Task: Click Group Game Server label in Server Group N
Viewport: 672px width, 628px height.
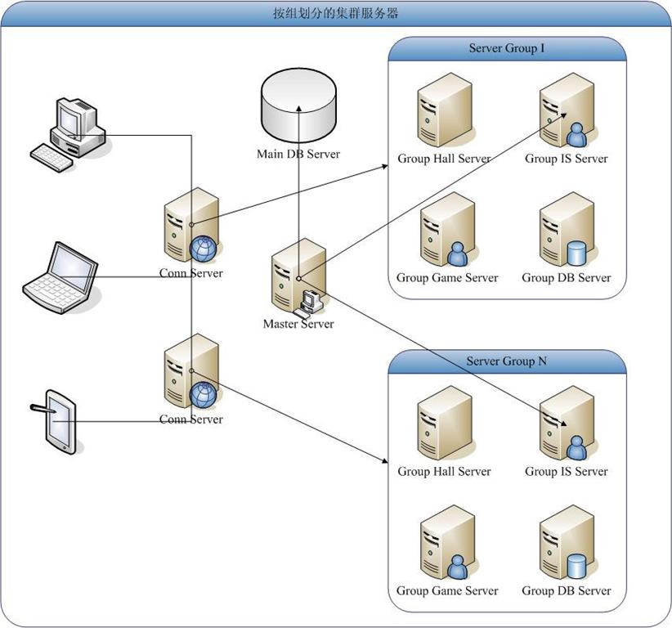Action: click(x=447, y=590)
